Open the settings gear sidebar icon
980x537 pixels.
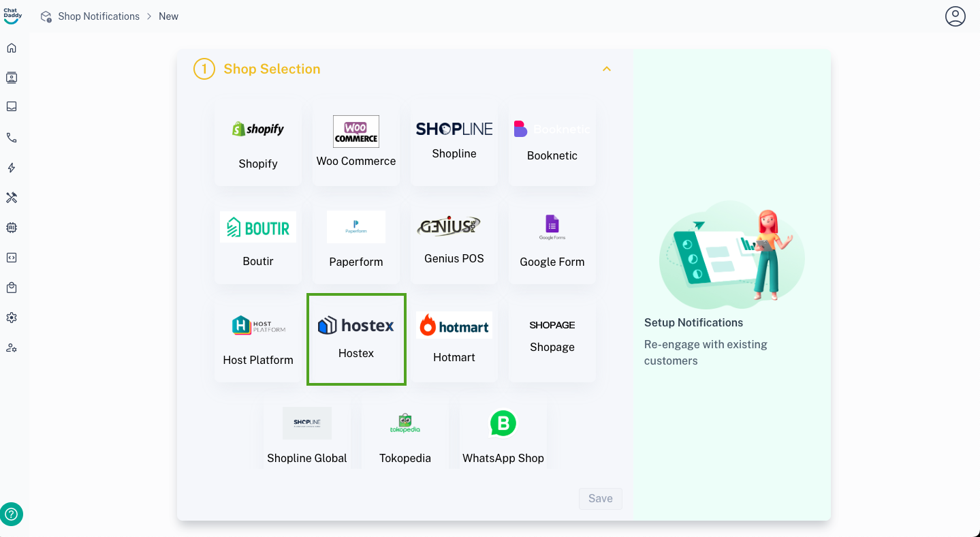coord(12,318)
